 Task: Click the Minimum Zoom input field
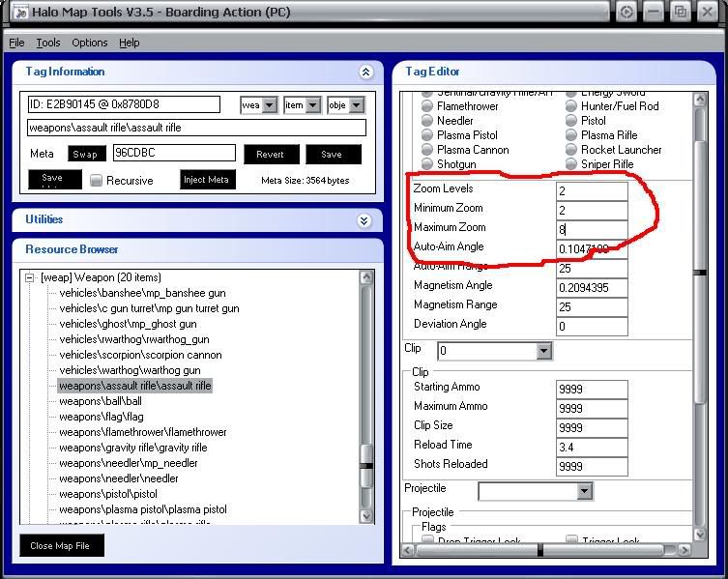coord(592,211)
